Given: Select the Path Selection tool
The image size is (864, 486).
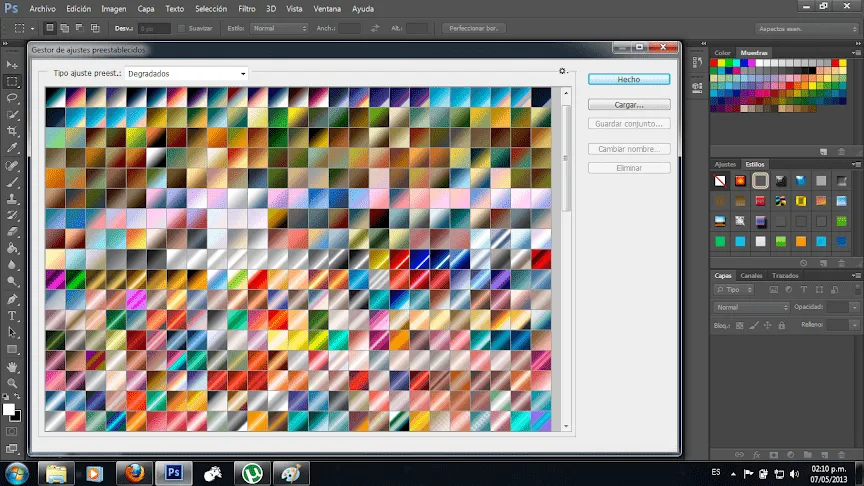Looking at the screenshot, I should 12,332.
